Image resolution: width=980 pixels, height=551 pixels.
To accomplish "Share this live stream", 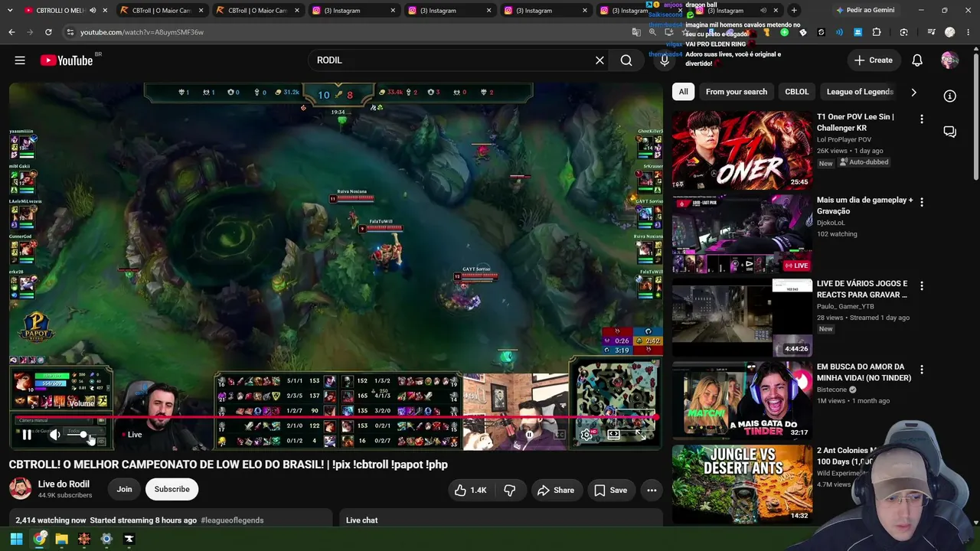I will pyautogui.click(x=556, y=490).
